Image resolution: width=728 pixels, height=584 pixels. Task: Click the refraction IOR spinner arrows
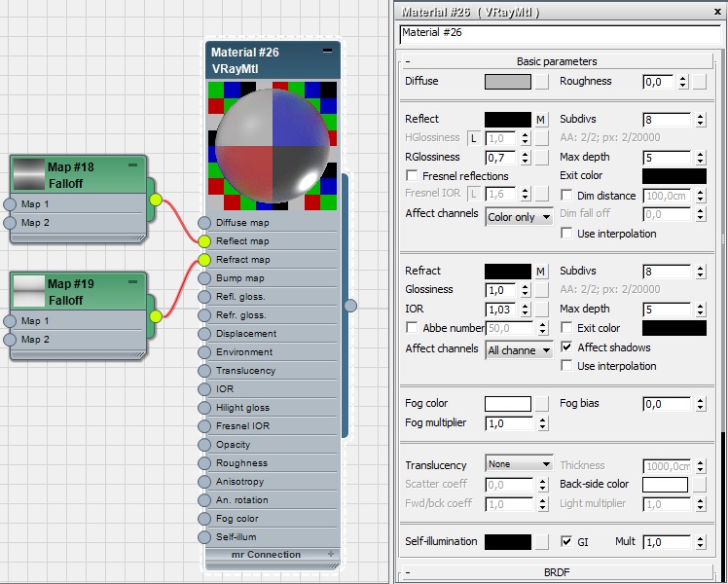tap(526, 310)
